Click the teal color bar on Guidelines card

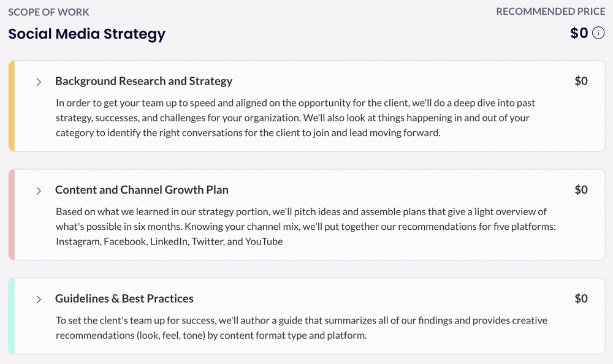12,316
